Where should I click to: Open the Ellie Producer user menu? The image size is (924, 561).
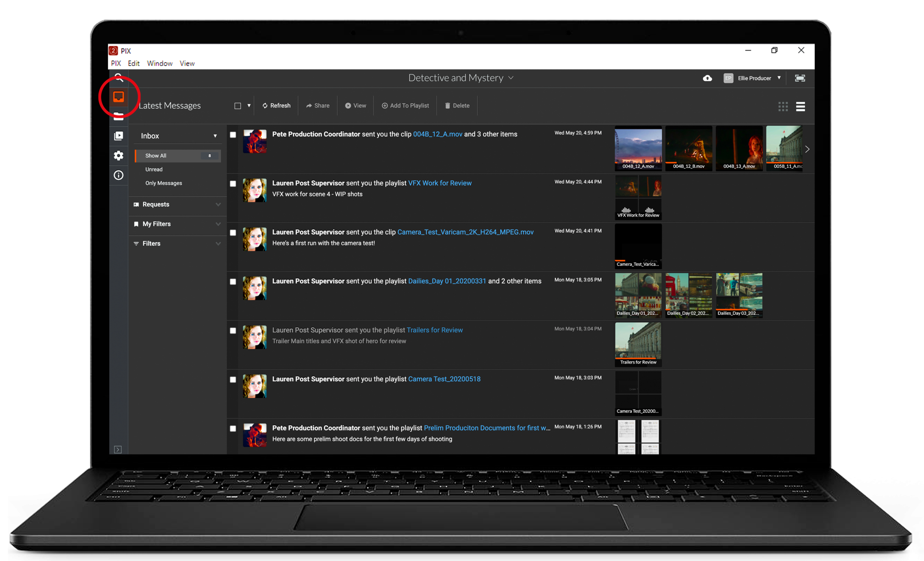click(x=754, y=78)
